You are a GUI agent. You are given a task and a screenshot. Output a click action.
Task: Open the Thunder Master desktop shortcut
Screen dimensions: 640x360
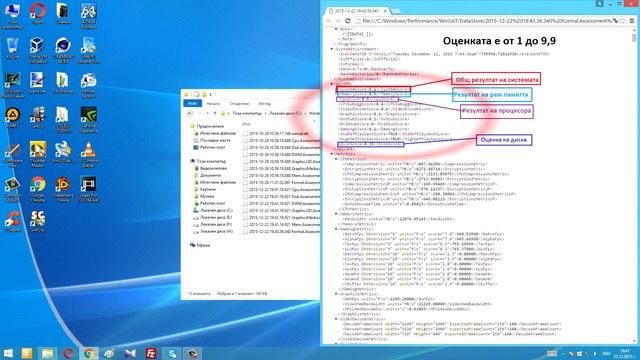(38, 154)
